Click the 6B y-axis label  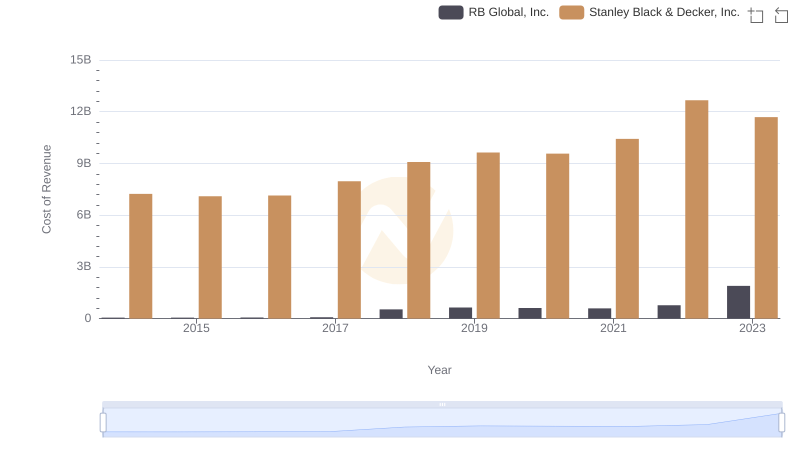[x=84, y=215]
